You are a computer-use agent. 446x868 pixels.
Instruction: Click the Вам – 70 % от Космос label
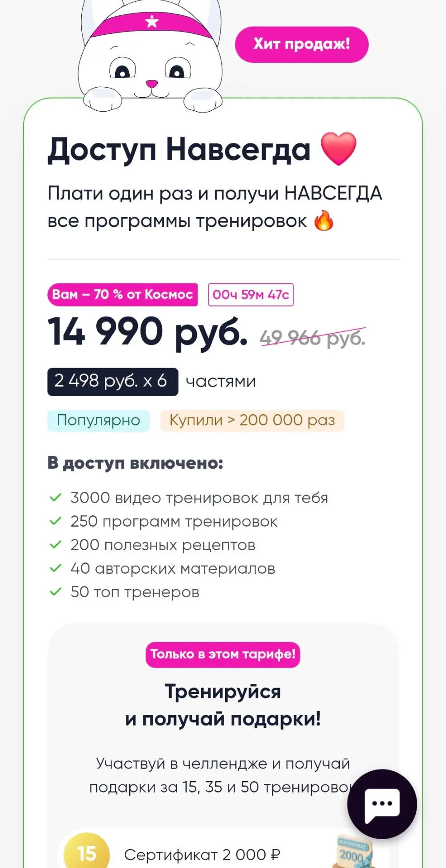pyautogui.click(x=122, y=294)
